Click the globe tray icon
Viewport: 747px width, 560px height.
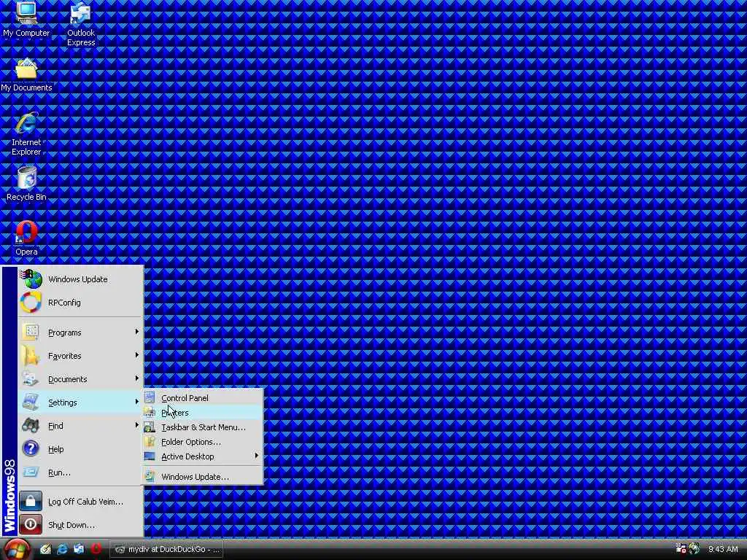pyautogui.click(x=694, y=549)
